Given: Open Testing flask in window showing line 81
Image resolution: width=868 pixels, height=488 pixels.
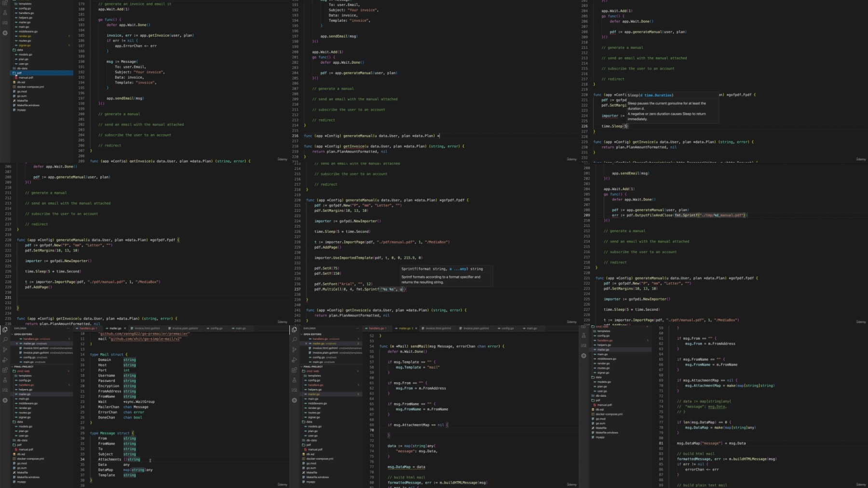Looking at the screenshot, I should [583, 335].
